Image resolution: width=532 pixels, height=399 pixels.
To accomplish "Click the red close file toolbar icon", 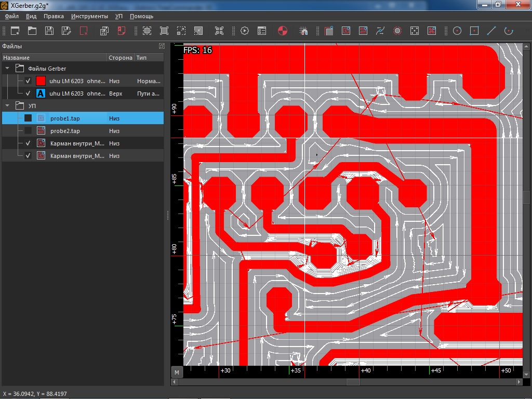I will (x=84, y=31).
